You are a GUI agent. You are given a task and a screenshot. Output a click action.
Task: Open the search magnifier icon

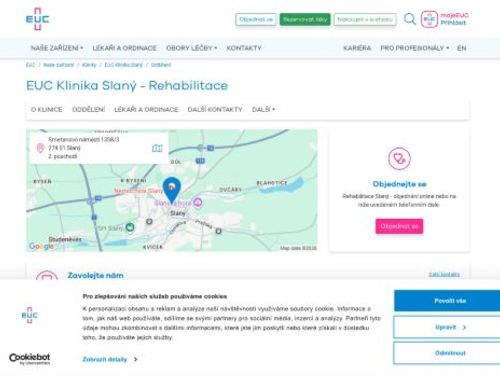(410, 19)
